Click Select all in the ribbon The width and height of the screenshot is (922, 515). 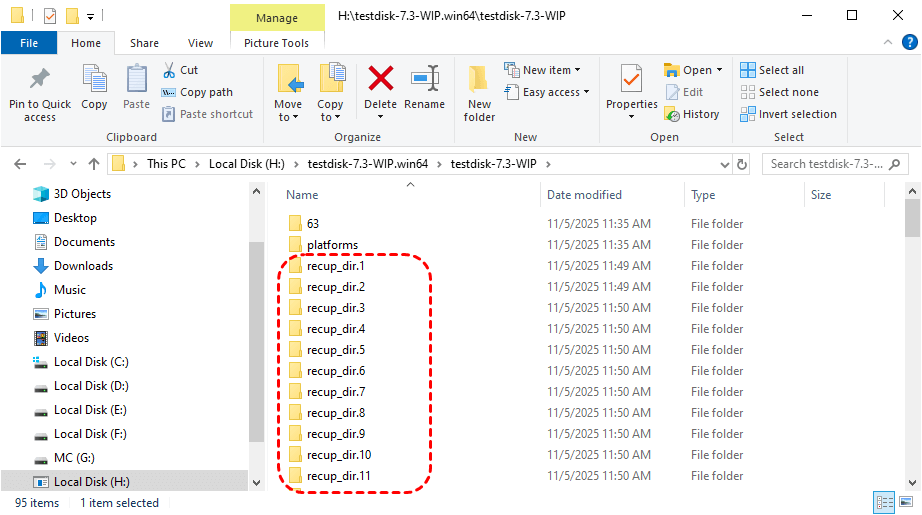pyautogui.click(x=772, y=70)
